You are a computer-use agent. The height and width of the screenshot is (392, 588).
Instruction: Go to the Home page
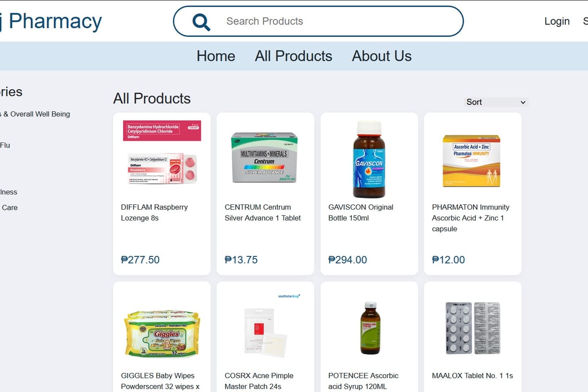click(x=216, y=56)
